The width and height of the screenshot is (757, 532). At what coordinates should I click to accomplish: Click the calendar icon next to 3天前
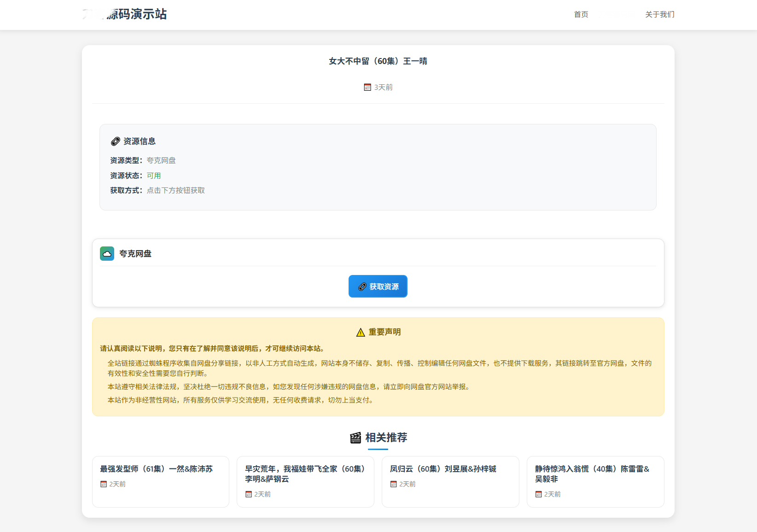(x=367, y=88)
